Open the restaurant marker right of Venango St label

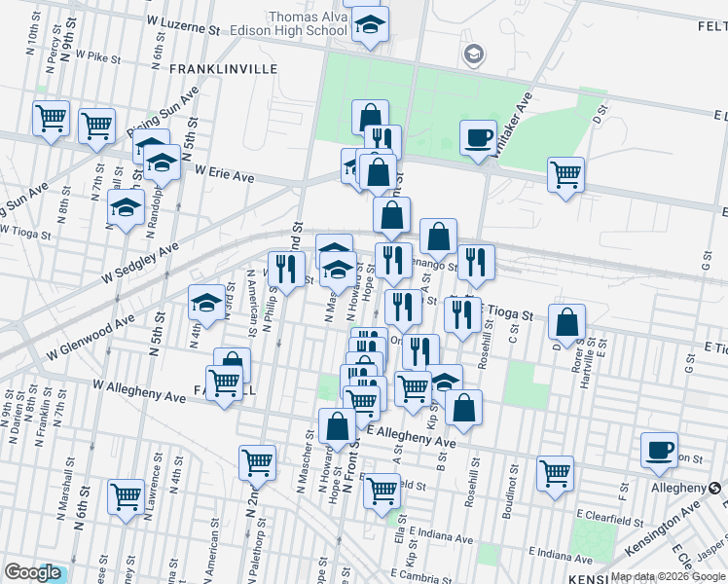point(476,263)
